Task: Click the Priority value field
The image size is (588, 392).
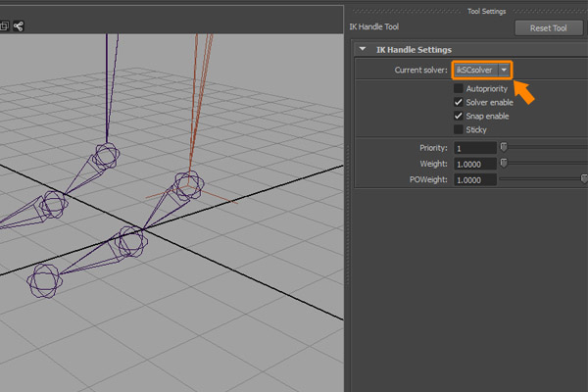Action: click(474, 148)
